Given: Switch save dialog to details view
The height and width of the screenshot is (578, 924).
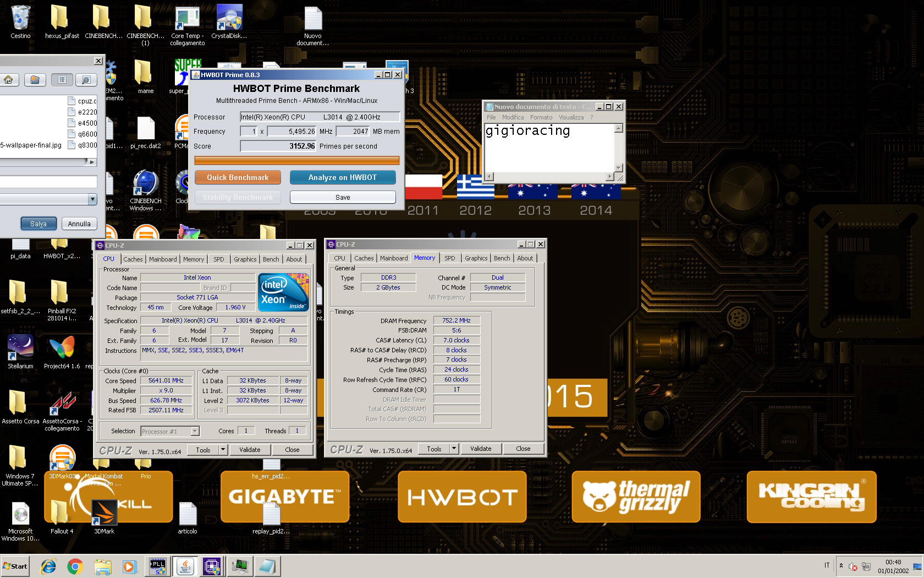Looking at the screenshot, I should [86, 80].
